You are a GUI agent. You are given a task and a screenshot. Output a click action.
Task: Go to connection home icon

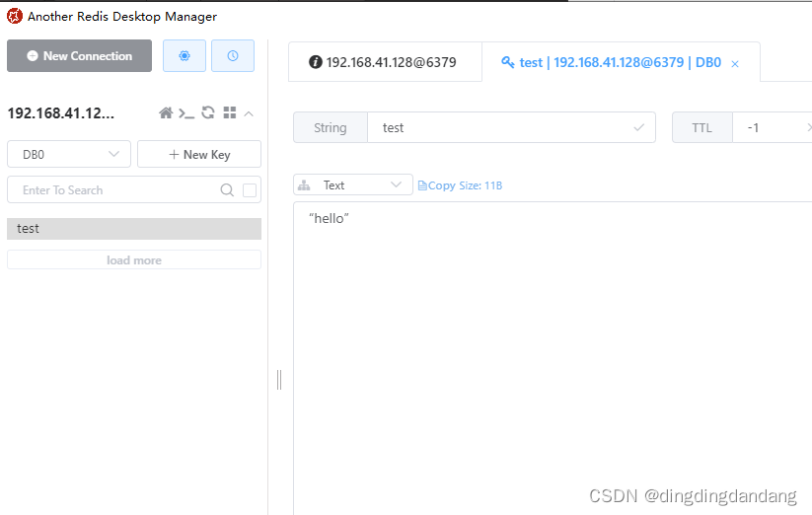click(166, 112)
